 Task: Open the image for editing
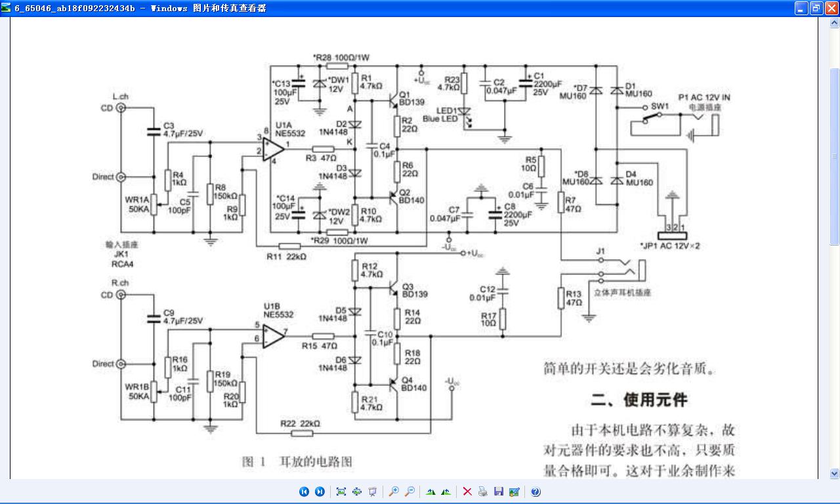[x=514, y=492]
